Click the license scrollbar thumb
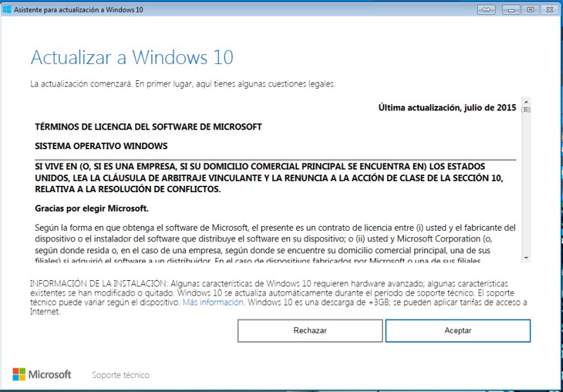 (x=526, y=109)
